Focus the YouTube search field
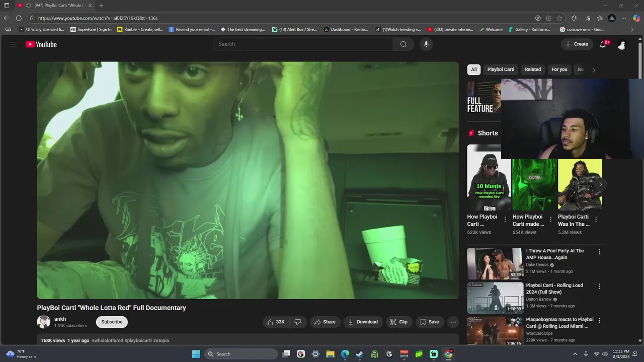This screenshot has height=362, width=644. (303, 44)
